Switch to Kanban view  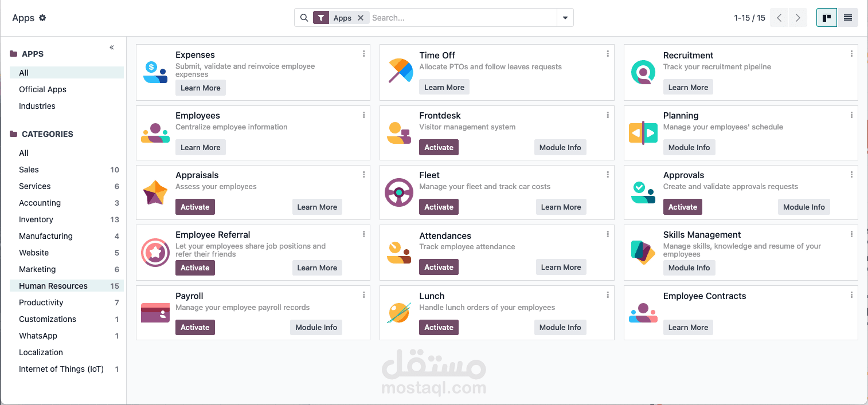(827, 18)
